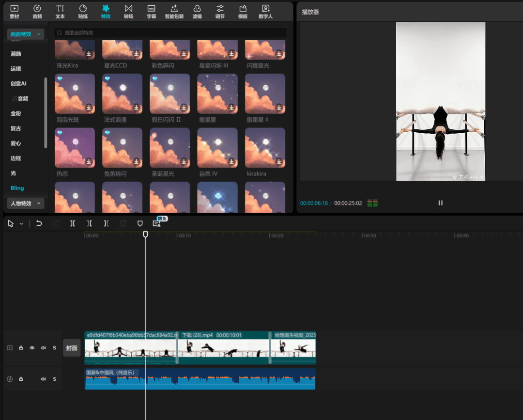Open the 贴纸 stickers panel
This screenshot has width=523, height=420.
click(x=83, y=12)
